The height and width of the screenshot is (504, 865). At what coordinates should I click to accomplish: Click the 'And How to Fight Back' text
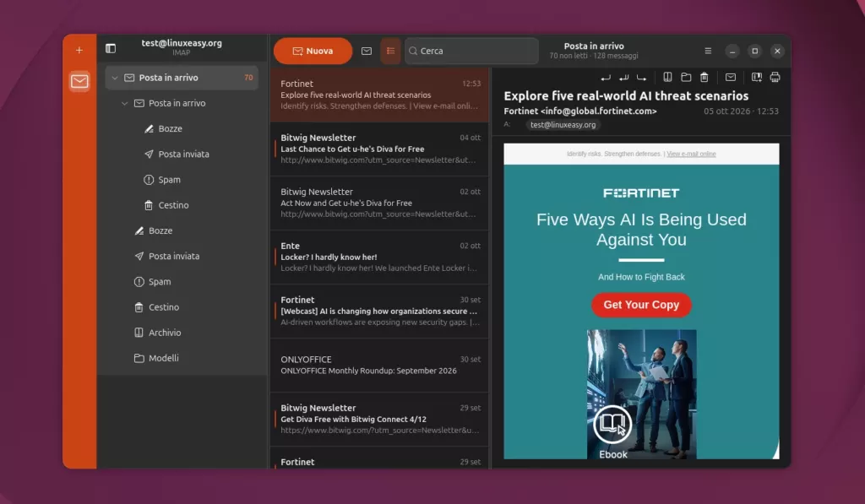click(x=641, y=277)
